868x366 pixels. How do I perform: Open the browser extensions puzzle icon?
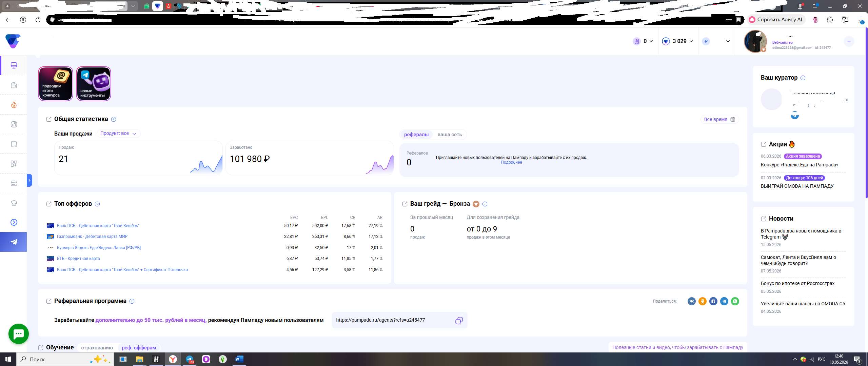click(x=830, y=20)
